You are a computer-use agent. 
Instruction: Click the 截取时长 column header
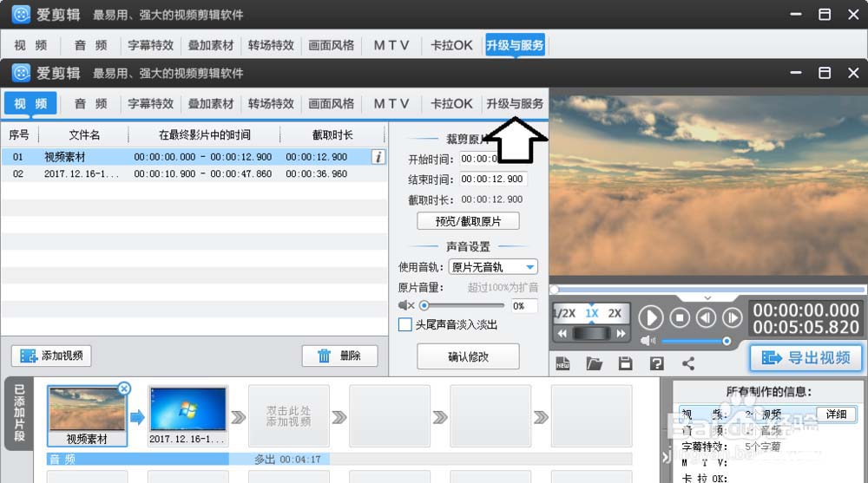[x=332, y=135]
